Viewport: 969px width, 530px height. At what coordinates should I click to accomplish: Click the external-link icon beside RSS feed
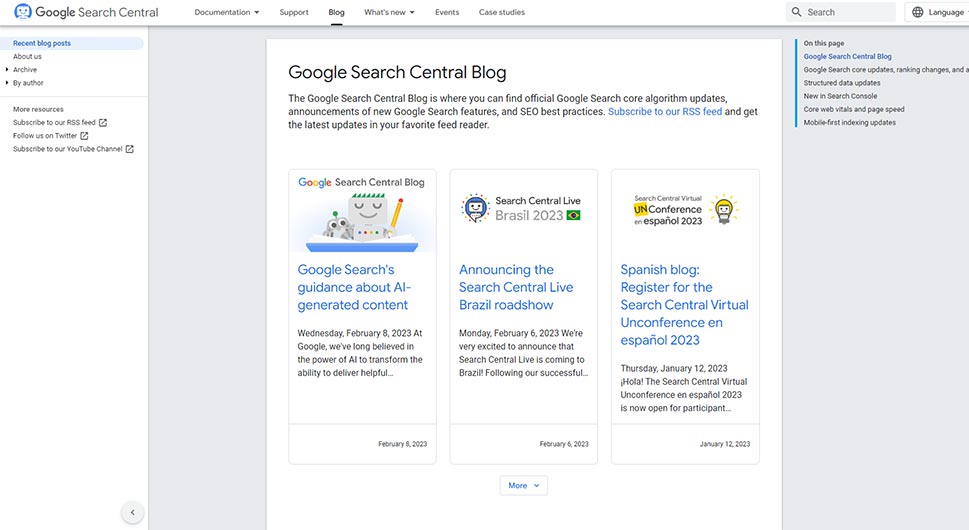103,122
